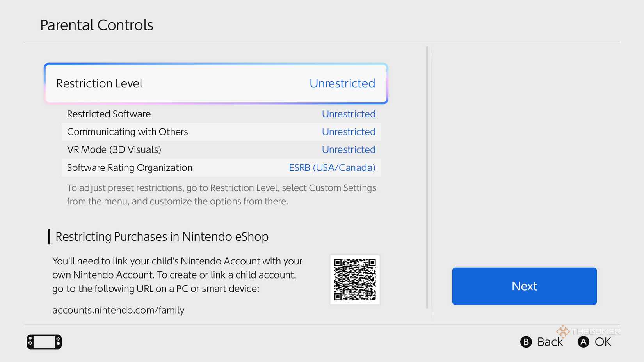Image resolution: width=644 pixels, height=362 pixels.
Task: Click the Switch console battery icon
Action: tap(44, 341)
